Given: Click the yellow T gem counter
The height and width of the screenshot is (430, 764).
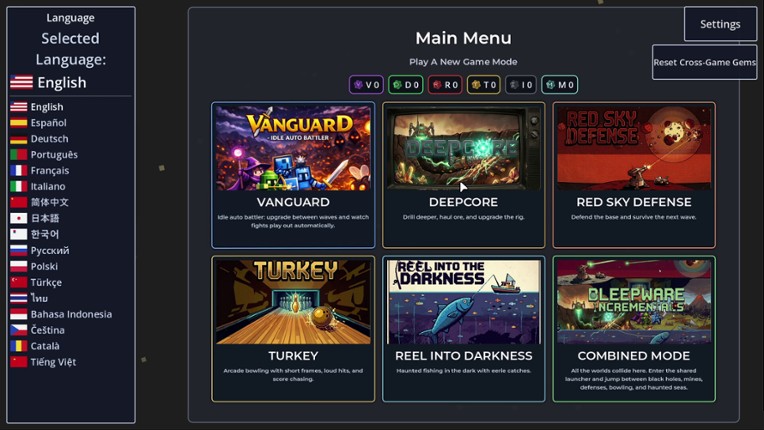Looking at the screenshot, I should (x=483, y=85).
